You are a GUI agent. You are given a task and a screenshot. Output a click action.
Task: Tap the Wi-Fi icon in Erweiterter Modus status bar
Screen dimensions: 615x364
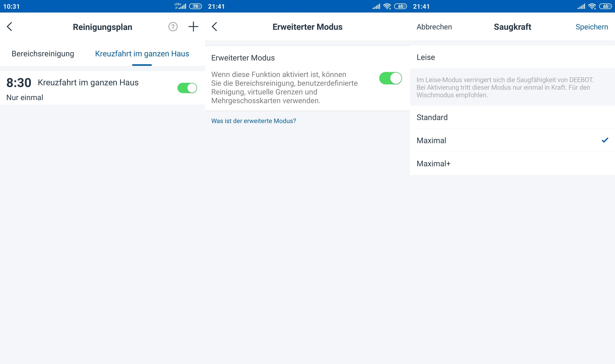coord(387,6)
